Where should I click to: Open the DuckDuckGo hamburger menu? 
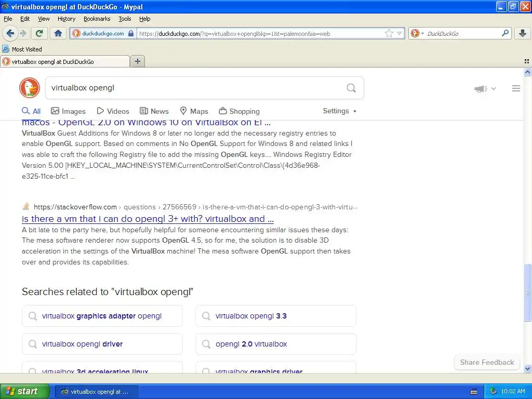[516, 88]
